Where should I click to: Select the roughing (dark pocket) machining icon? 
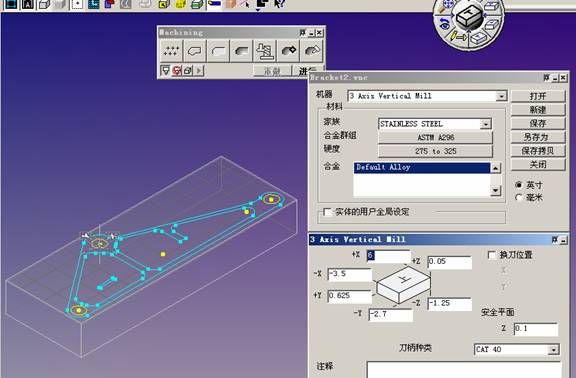click(242, 51)
